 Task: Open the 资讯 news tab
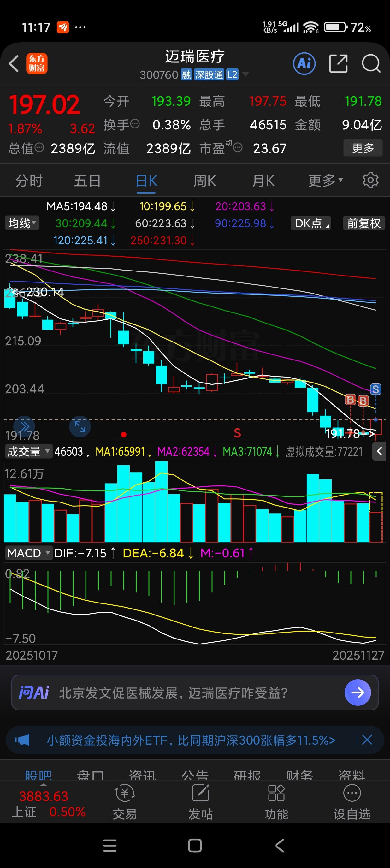point(143,776)
